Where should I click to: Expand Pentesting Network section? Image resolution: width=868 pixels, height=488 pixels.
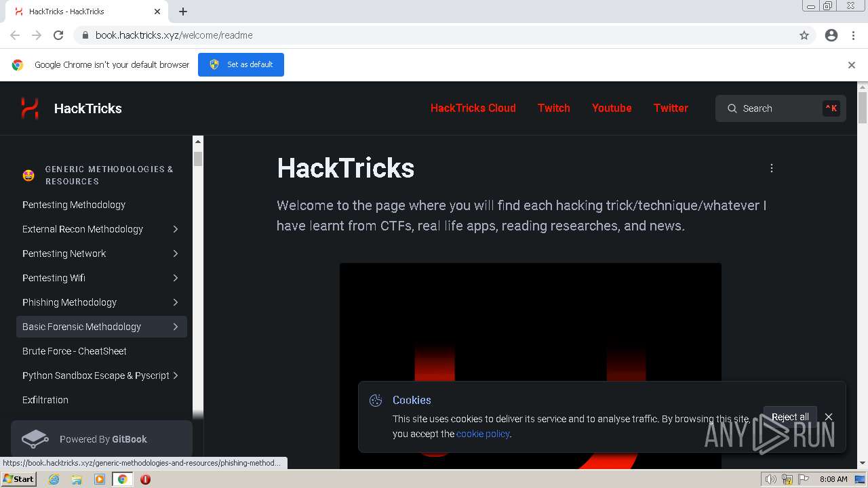pos(176,253)
